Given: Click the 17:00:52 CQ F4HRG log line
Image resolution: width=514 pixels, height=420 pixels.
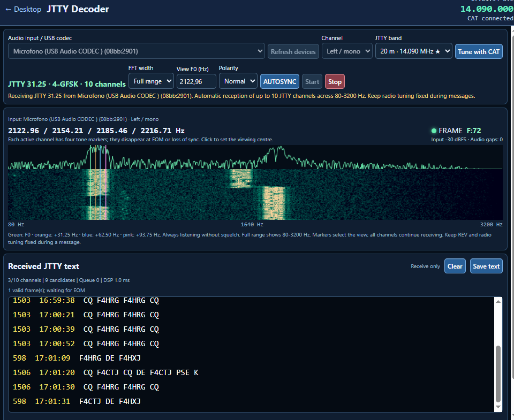Looking at the screenshot, I should coord(86,343).
